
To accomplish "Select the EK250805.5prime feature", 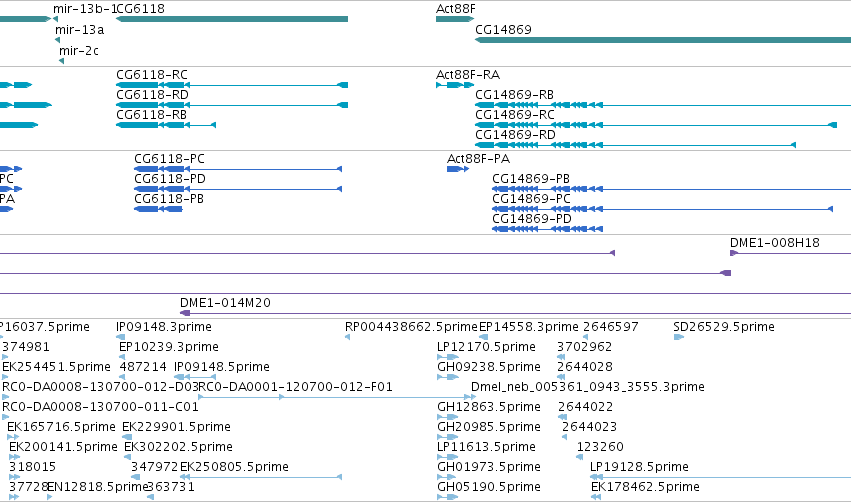I will tap(261, 477).
